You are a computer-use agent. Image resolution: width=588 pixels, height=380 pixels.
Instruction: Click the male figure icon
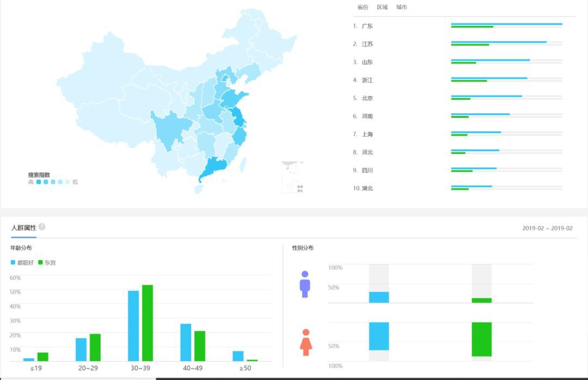[x=305, y=284]
